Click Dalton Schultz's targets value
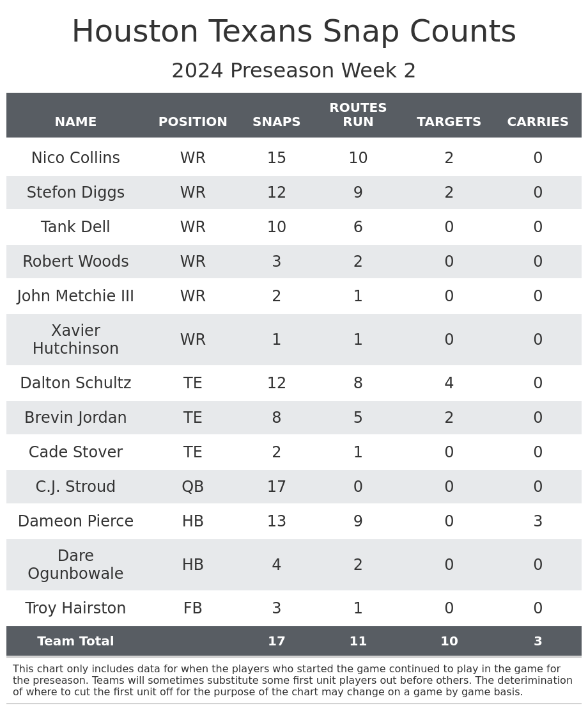Screen dimensions: 588x710 point(449,383)
